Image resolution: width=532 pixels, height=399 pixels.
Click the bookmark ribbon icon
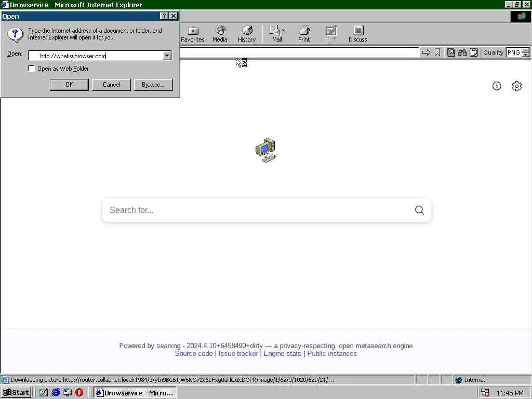437,52
